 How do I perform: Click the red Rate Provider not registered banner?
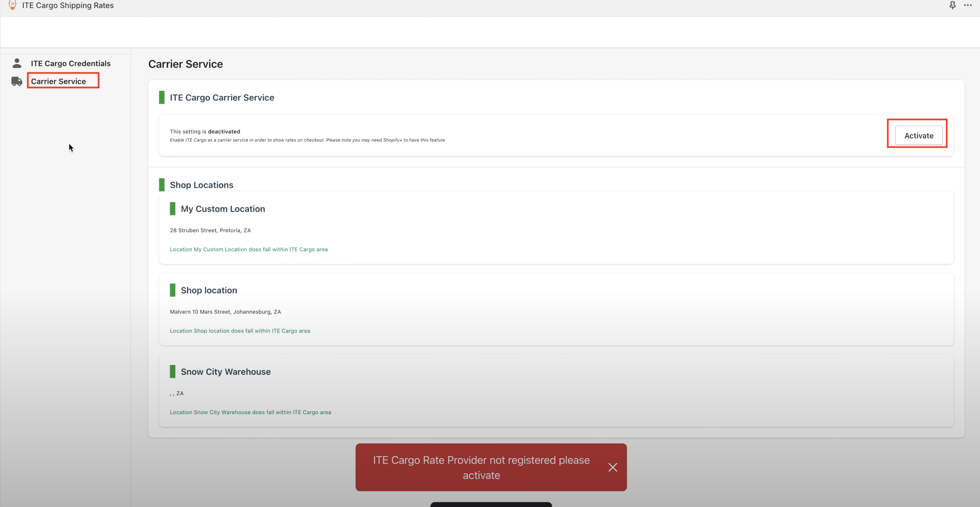coord(481,467)
